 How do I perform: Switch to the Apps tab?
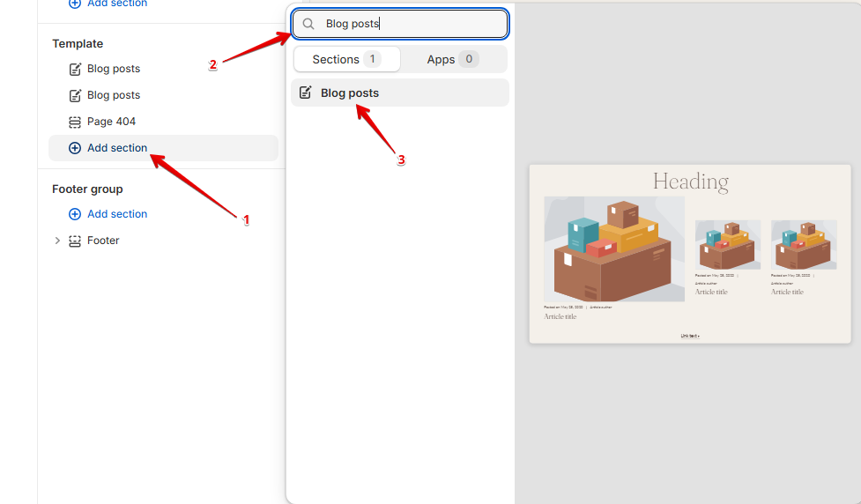(453, 59)
